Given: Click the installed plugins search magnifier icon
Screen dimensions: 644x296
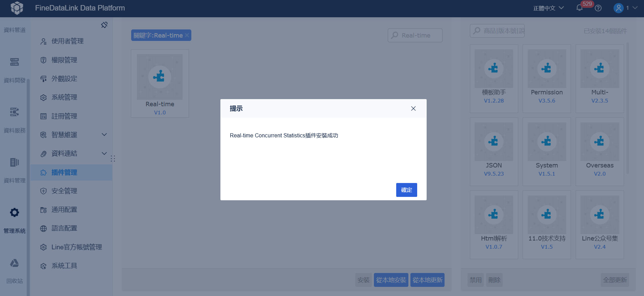Looking at the screenshot, I should [477, 31].
